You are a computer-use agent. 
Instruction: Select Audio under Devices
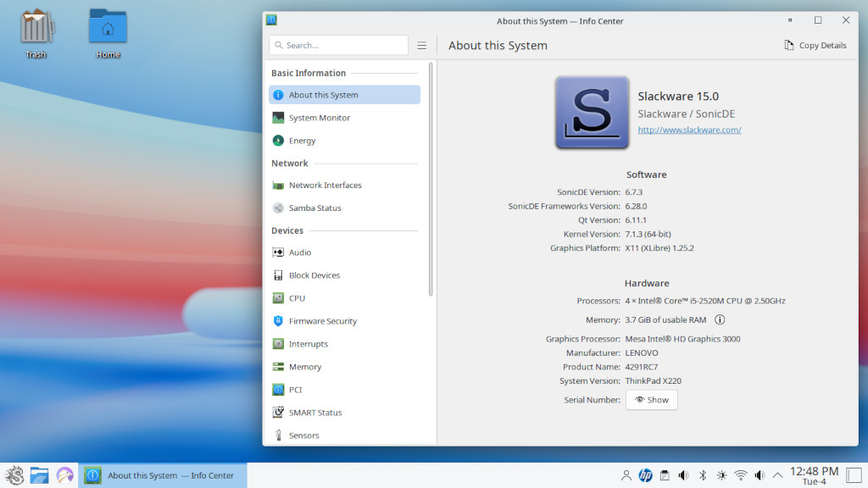coord(344,252)
